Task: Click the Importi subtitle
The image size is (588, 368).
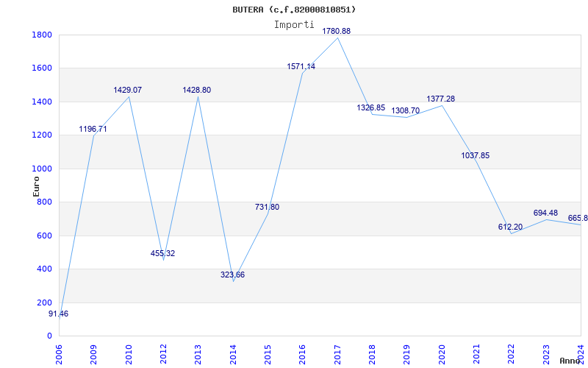Action: 294,25
